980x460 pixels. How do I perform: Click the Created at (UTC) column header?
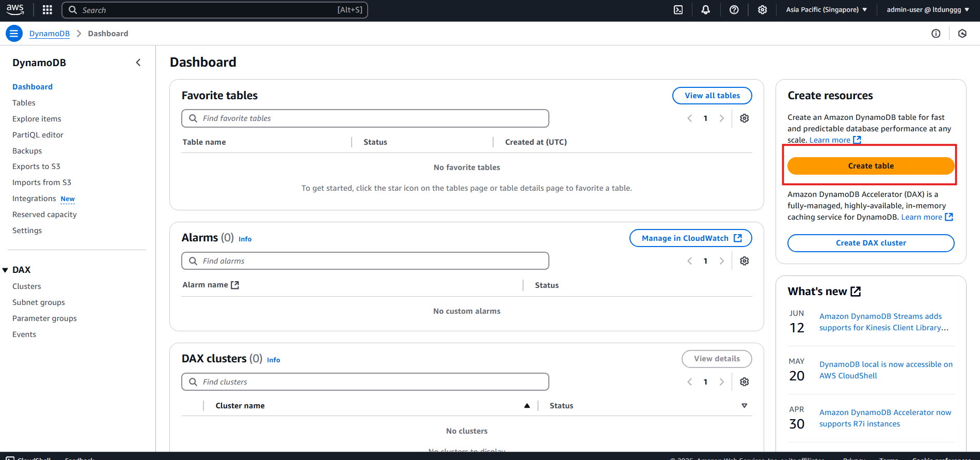coord(536,142)
